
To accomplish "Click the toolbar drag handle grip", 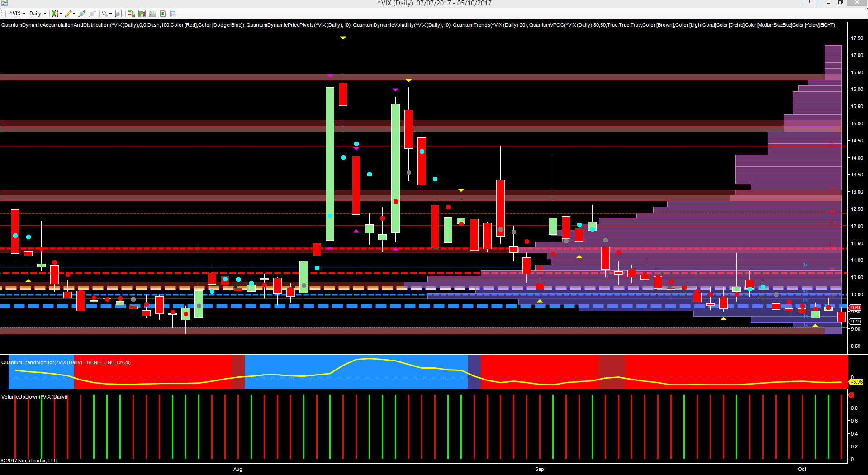I will [x=2, y=14].
